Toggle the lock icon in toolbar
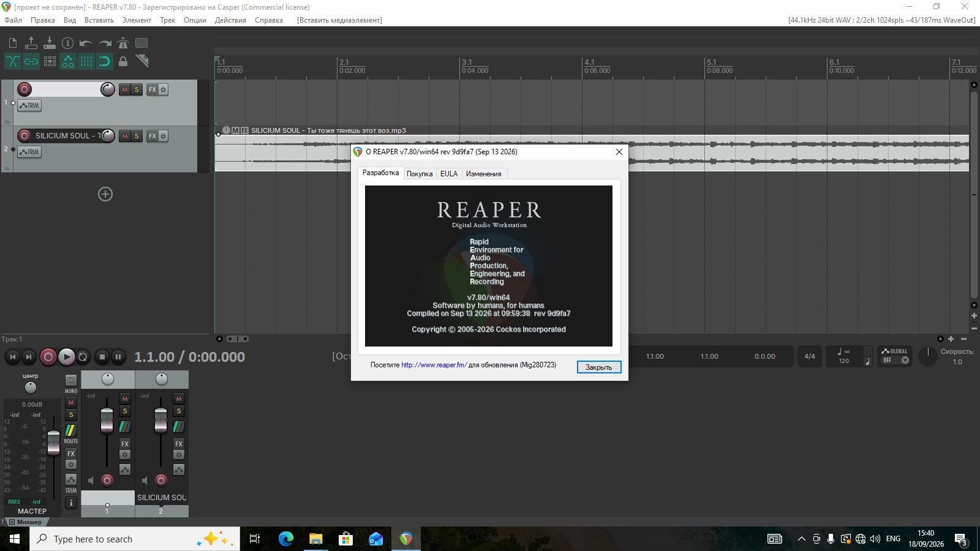Screen dimensions: 980x551 coord(123,61)
